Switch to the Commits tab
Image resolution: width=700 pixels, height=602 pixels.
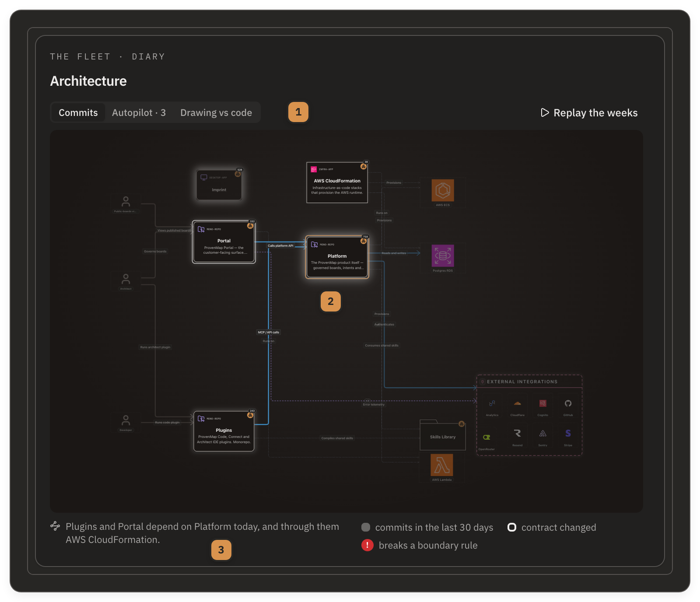(78, 112)
